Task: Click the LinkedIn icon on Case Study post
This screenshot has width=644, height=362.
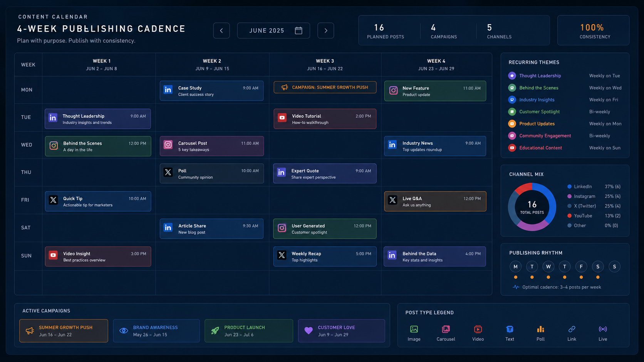Action: coord(168,90)
